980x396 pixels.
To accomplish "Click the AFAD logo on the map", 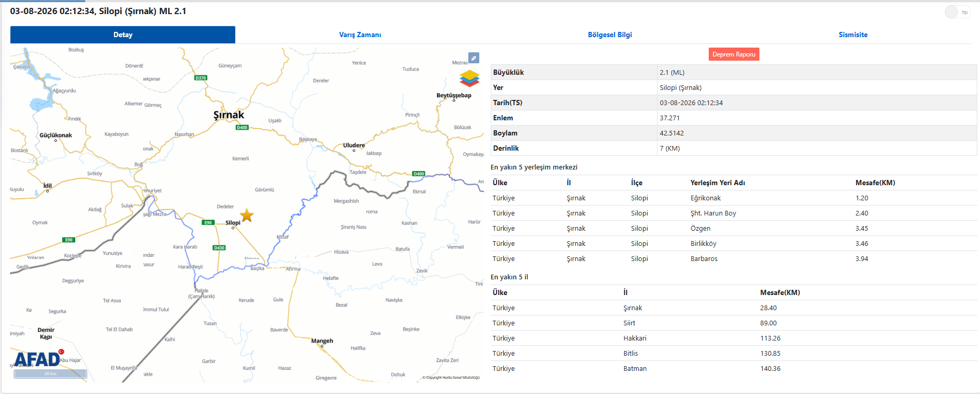I will (x=39, y=358).
